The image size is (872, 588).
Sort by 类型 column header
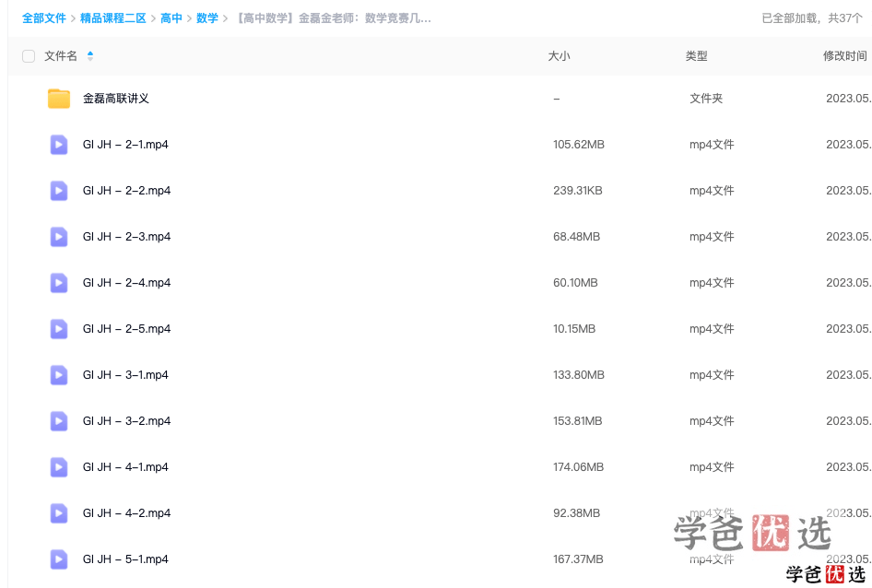tap(696, 56)
